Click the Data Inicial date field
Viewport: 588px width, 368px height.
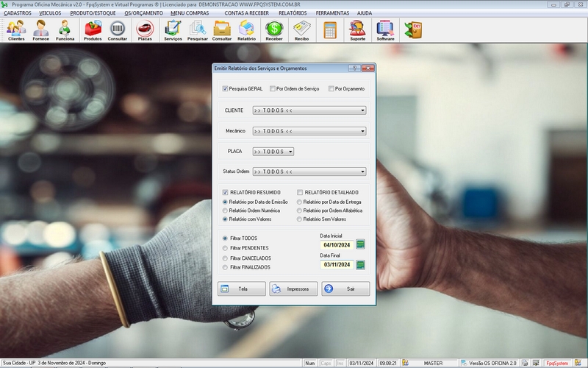(337, 245)
